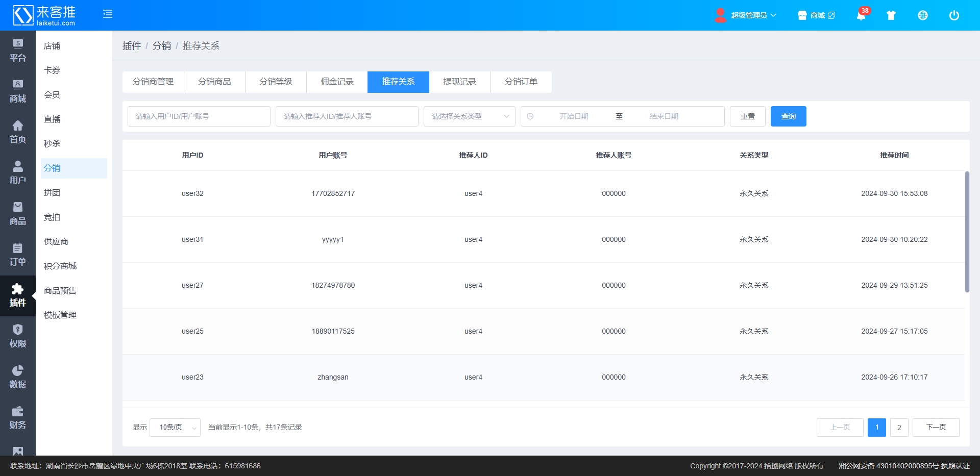This screenshot has height=476, width=980.
Task: Click the 查询 search button
Action: point(788,116)
